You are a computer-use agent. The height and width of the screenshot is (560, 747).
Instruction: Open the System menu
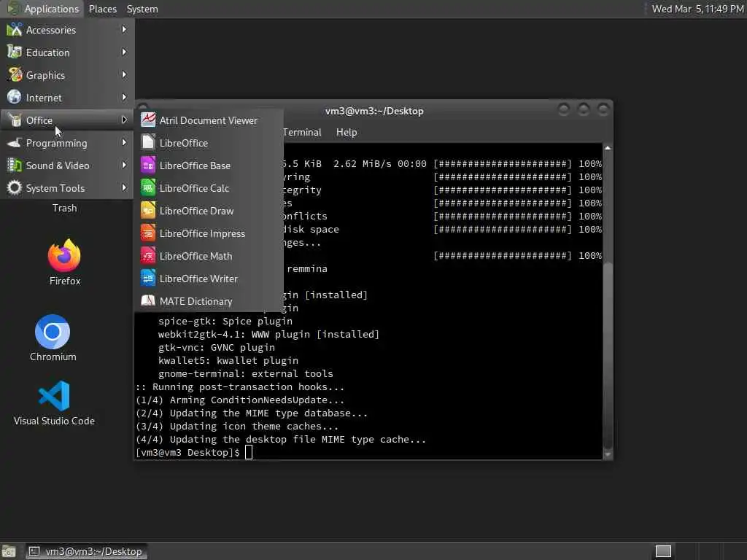coord(142,9)
